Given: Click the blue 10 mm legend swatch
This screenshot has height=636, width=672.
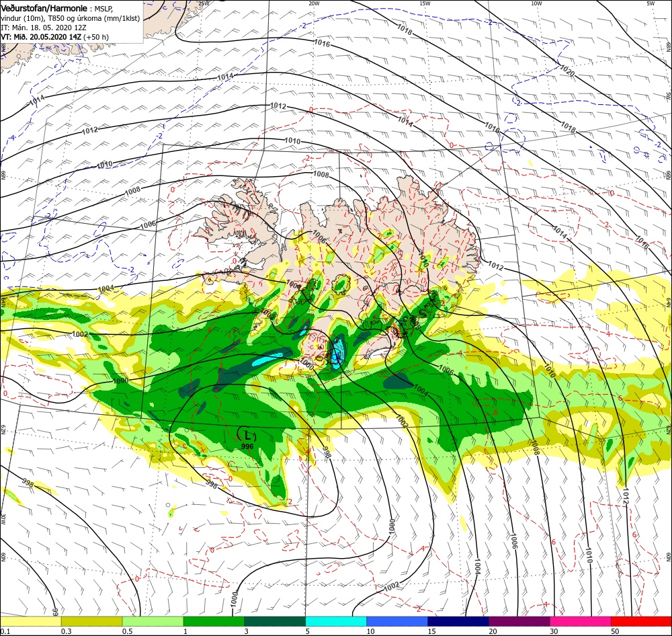Looking at the screenshot, I should [397, 621].
